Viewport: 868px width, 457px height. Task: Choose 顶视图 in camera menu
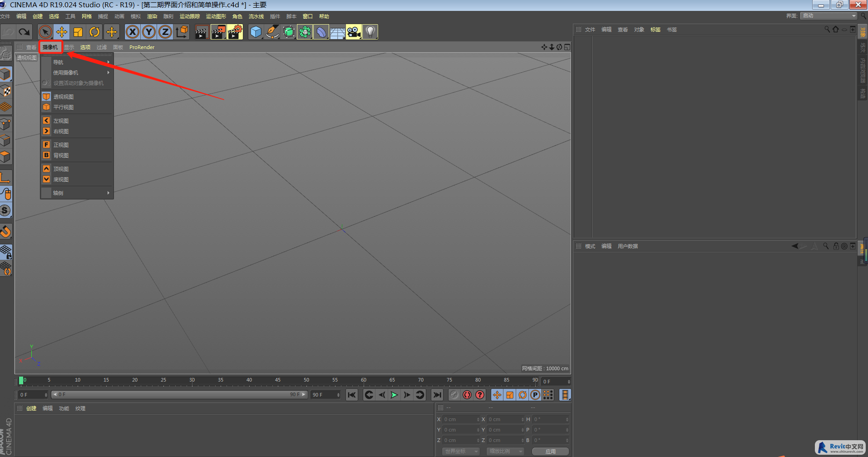click(77, 169)
